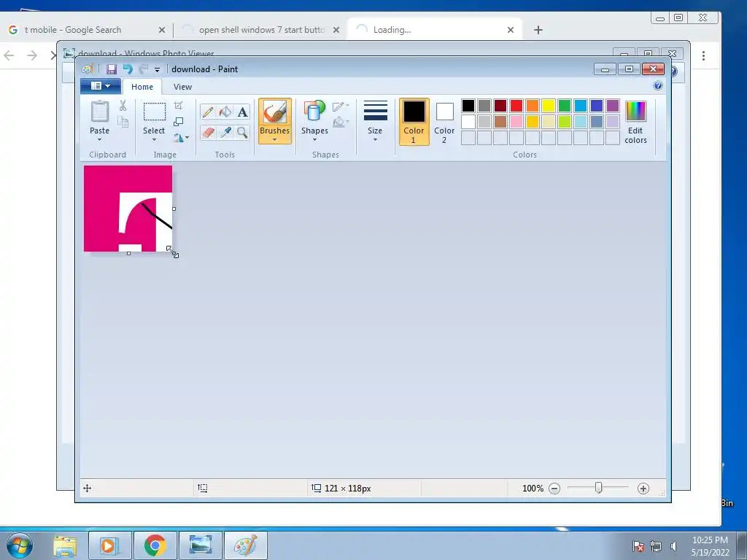Customize Quick Access Toolbar arrow
The height and width of the screenshot is (560, 747).
click(158, 70)
